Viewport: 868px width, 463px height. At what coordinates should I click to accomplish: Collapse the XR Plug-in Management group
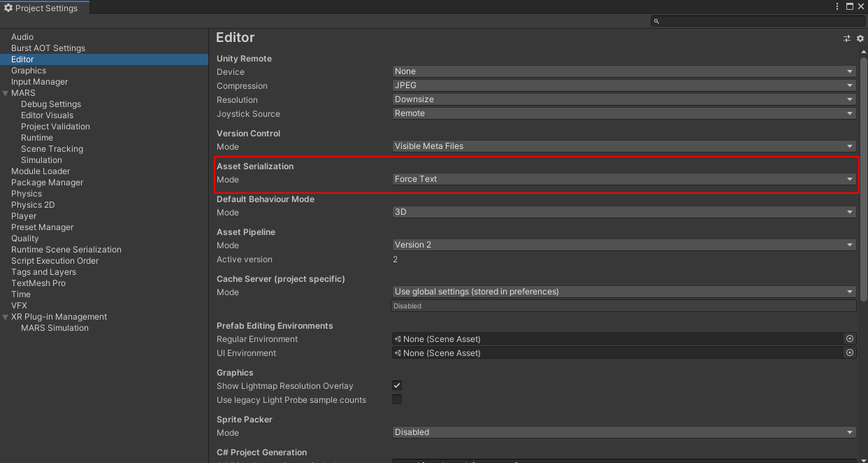tap(6, 317)
